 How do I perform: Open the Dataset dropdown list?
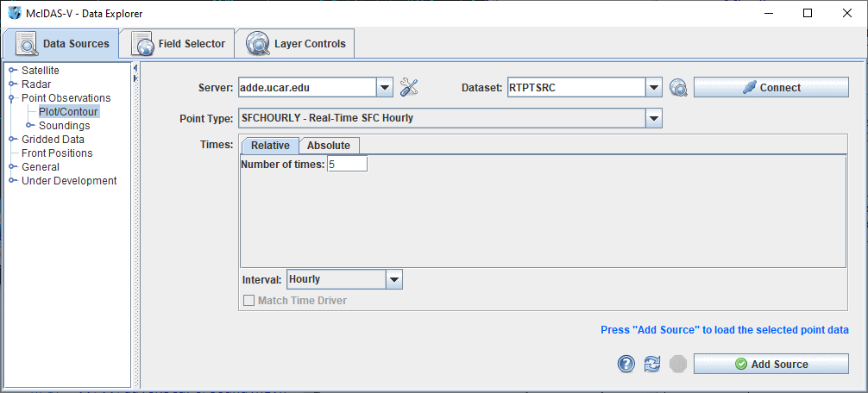click(654, 88)
